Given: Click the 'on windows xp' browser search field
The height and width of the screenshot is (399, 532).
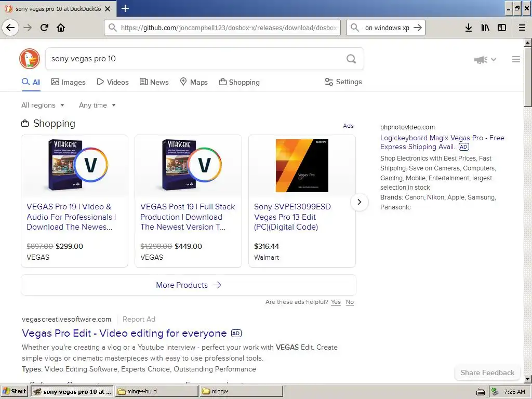Looking at the screenshot, I should point(387,28).
